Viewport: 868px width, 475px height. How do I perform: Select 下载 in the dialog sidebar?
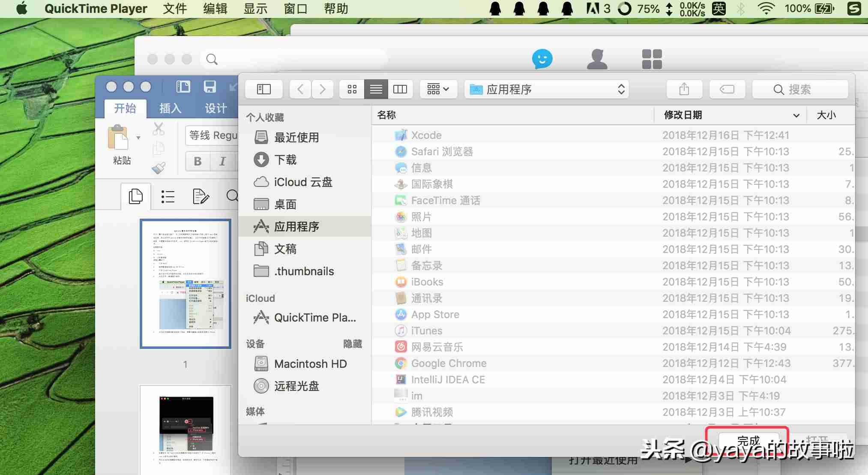(305, 159)
